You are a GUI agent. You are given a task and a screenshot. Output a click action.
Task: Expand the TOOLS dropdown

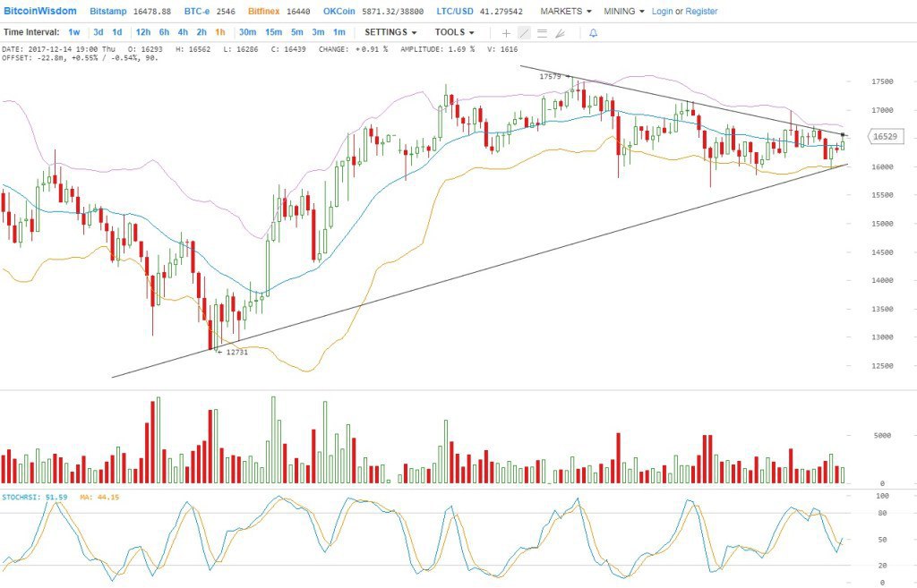click(x=454, y=32)
